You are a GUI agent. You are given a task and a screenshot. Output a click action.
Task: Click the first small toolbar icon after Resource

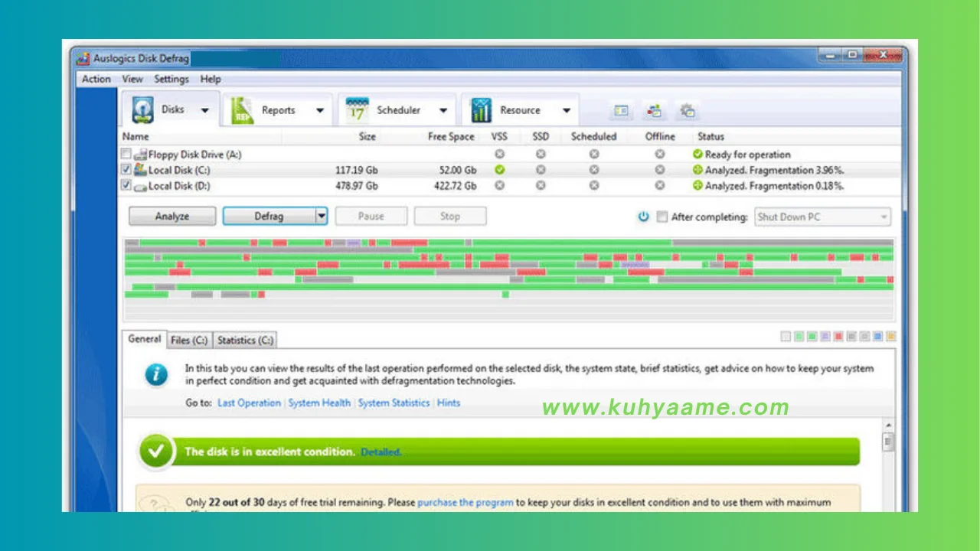[x=621, y=111]
